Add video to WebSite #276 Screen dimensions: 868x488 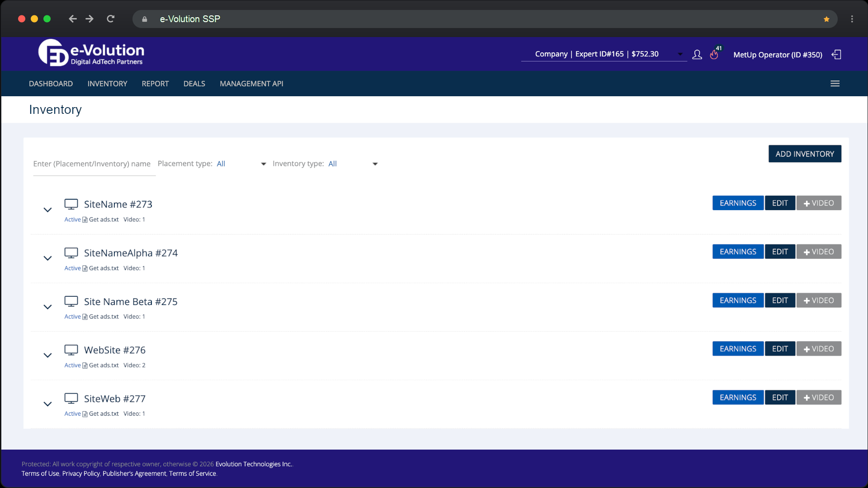[819, 349]
